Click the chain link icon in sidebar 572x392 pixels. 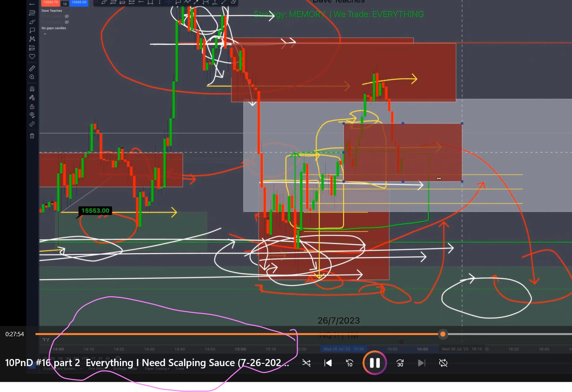pyautogui.click(x=32, y=124)
